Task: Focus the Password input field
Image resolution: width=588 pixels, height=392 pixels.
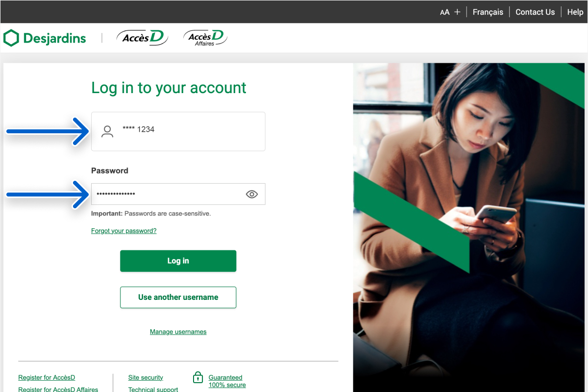Action: (x=178, y=194)
